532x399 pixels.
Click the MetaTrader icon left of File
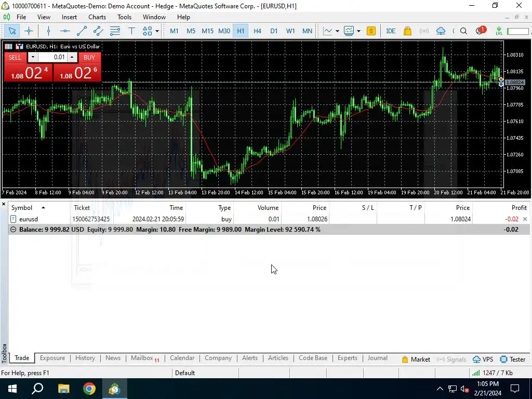[6, 17]
